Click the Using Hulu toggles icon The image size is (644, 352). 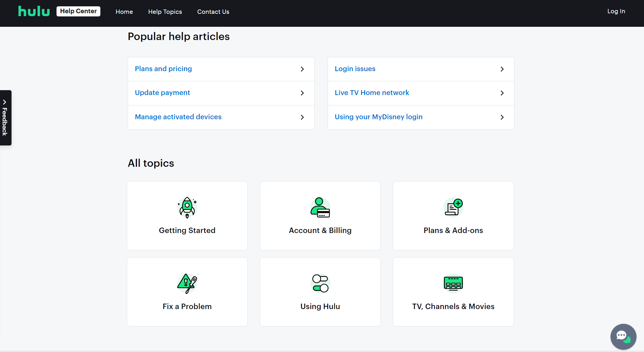tap(320, 283)
